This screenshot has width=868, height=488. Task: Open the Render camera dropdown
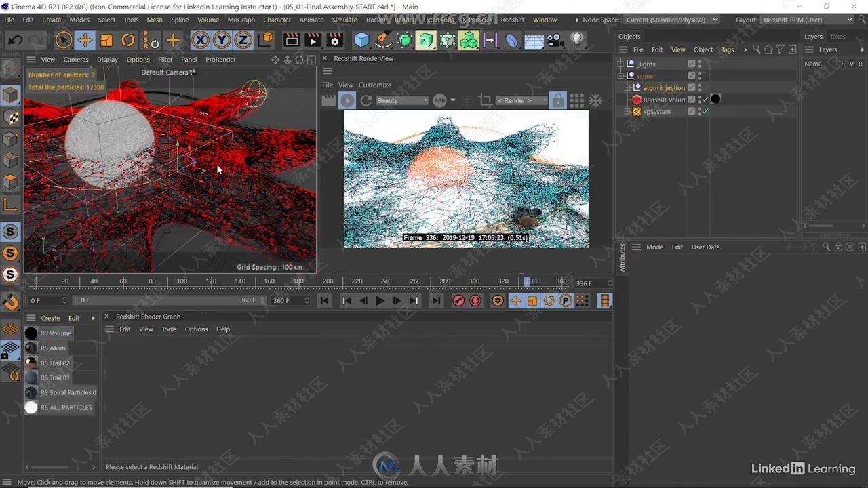coord(521,100)
